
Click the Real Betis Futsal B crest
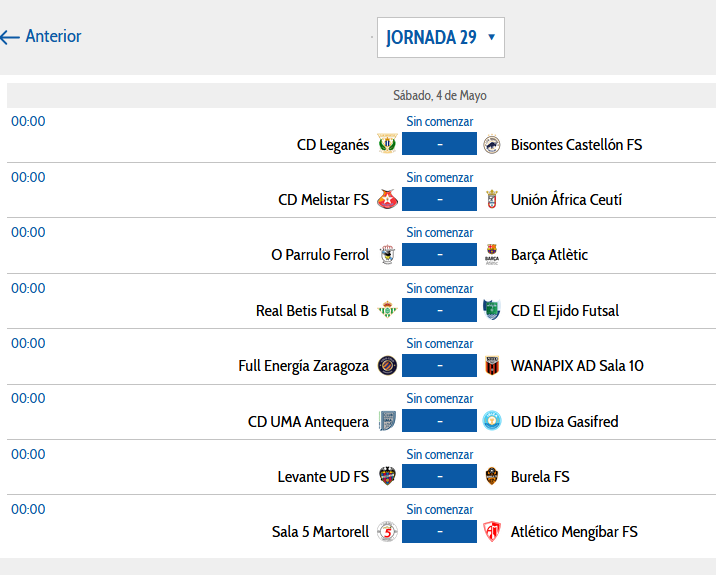coord(388,310)
